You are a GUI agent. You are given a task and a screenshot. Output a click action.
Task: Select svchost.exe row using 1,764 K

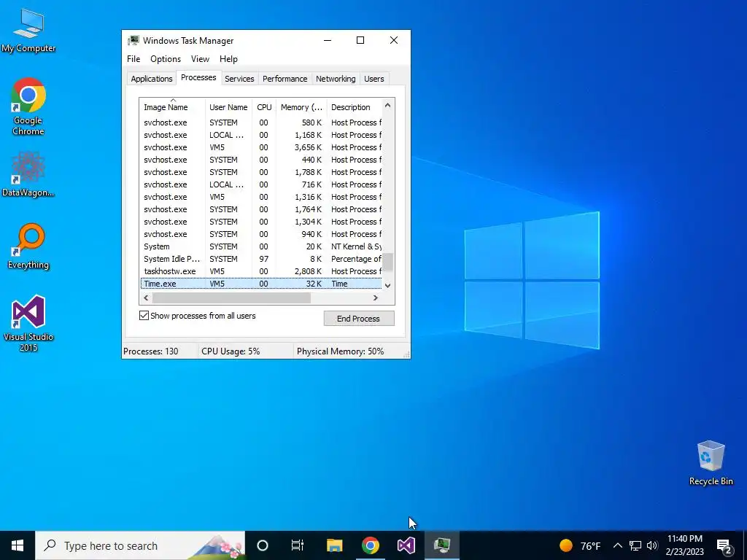coord(261,209)
